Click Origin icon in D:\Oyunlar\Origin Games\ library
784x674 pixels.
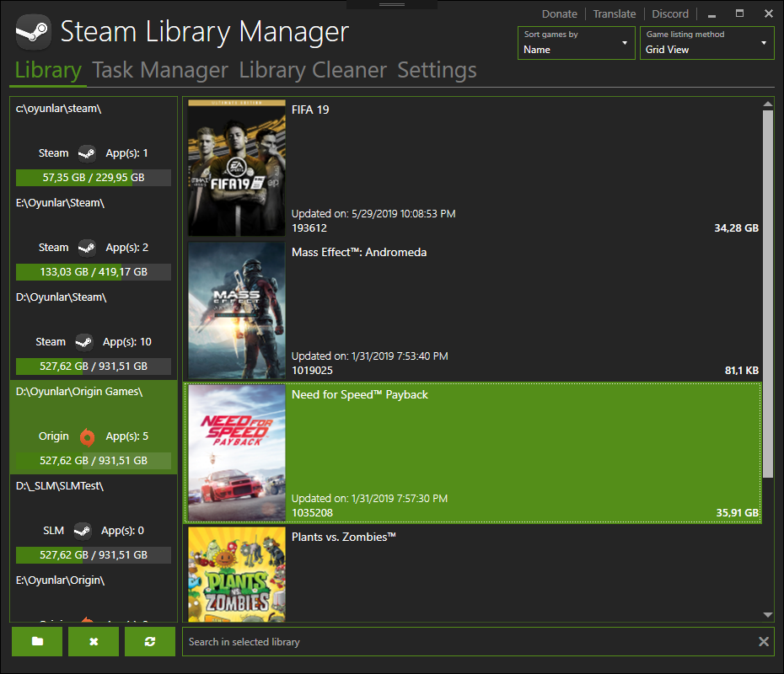click(x=87, y=436)
